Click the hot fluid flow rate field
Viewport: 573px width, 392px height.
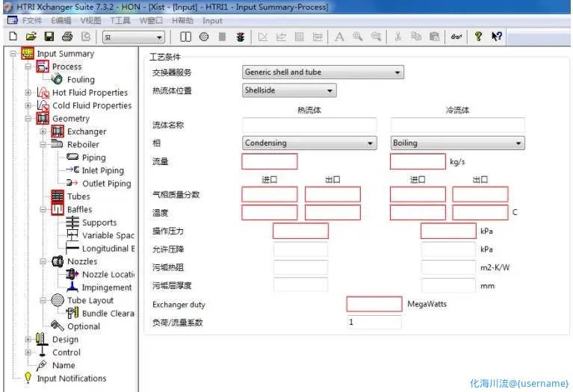[270, 161]
